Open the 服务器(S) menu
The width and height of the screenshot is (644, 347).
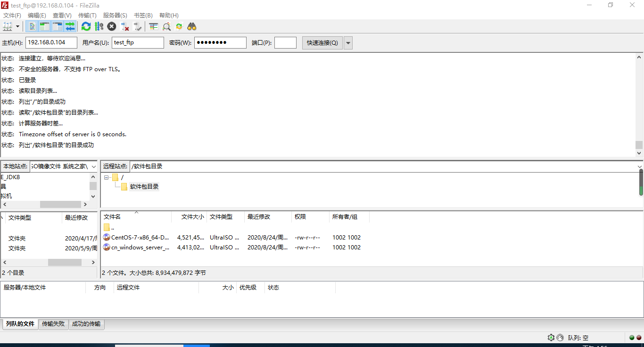tap(115, 15)
